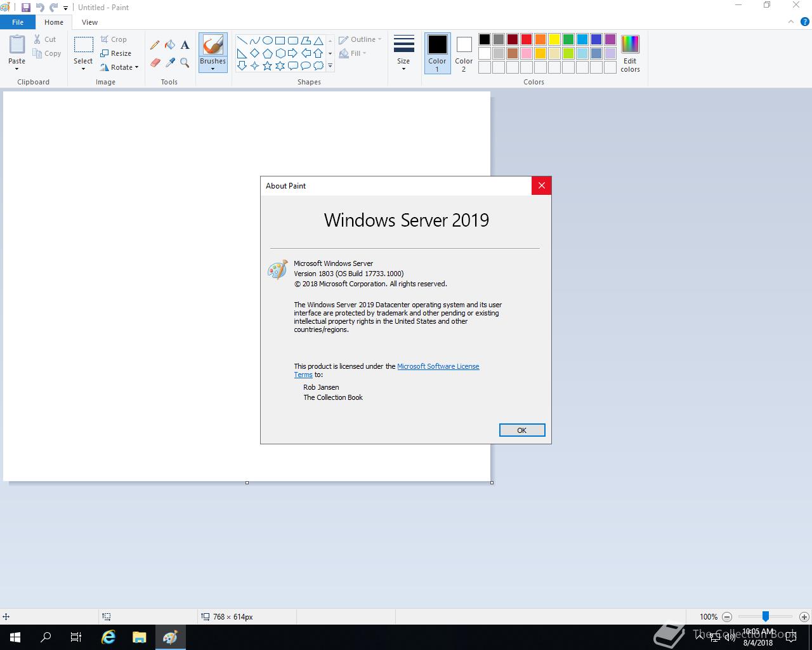
Task: Choose the square-cornered Rectangle shape
Action: 280,41
